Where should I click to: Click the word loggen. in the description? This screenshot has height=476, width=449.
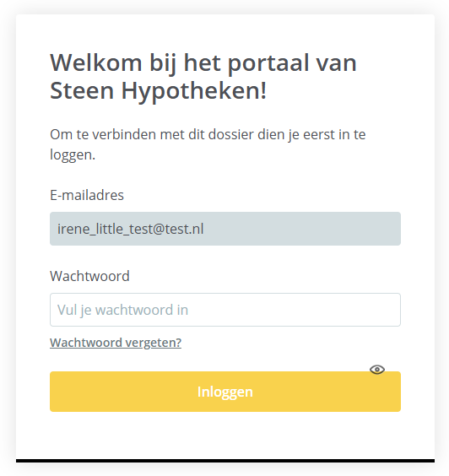click(73, 154)
